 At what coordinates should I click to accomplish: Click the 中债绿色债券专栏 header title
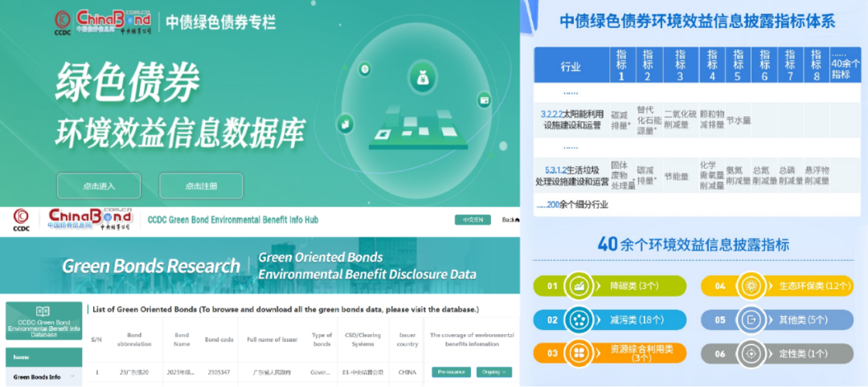point(222,22)
